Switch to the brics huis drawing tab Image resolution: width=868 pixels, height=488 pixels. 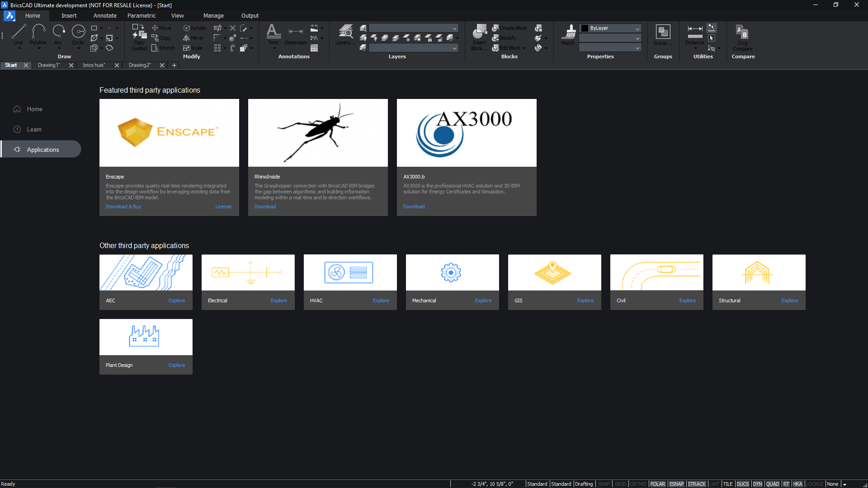pyautogui.click(x=94, y=65)
